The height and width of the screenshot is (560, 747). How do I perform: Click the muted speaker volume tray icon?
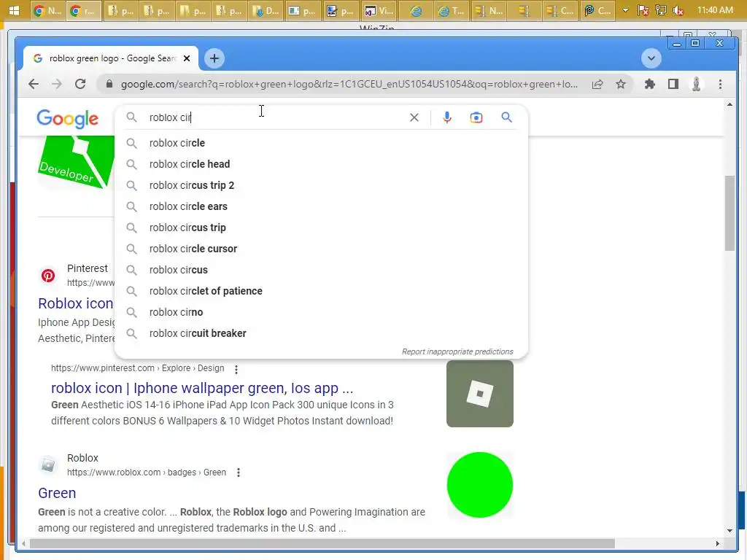pos(678,10)
